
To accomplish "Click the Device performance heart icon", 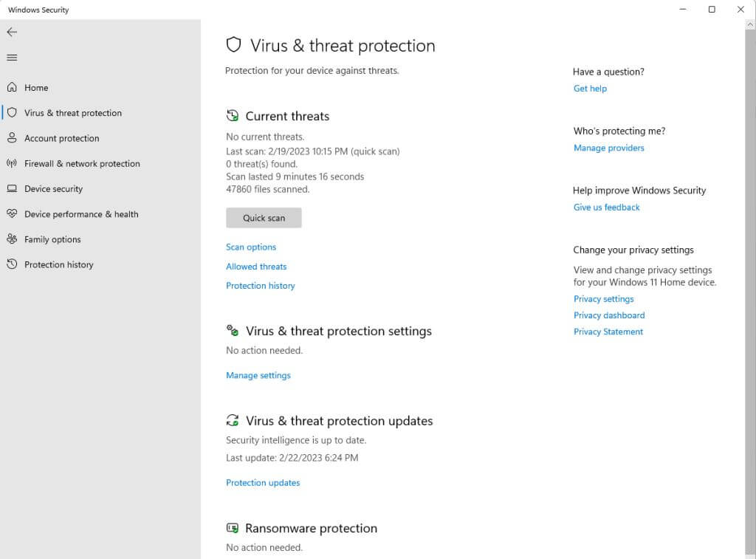I will pos(12,214).
